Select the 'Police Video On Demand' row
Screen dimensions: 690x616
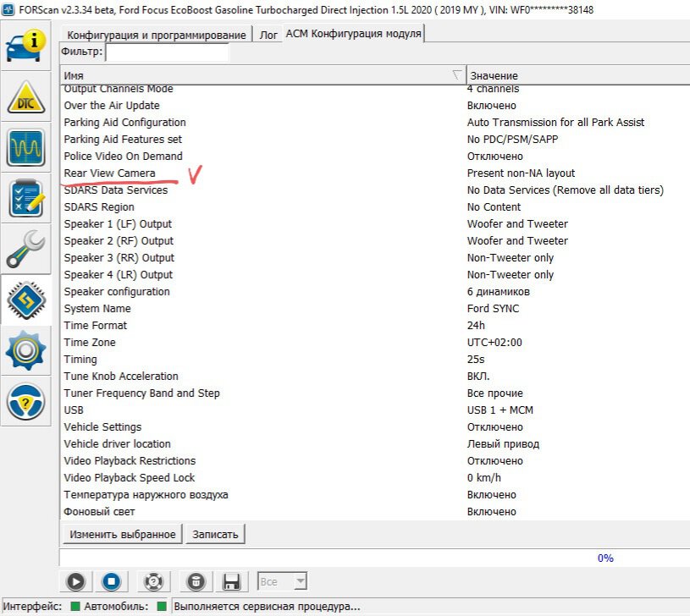coord(375,156)
